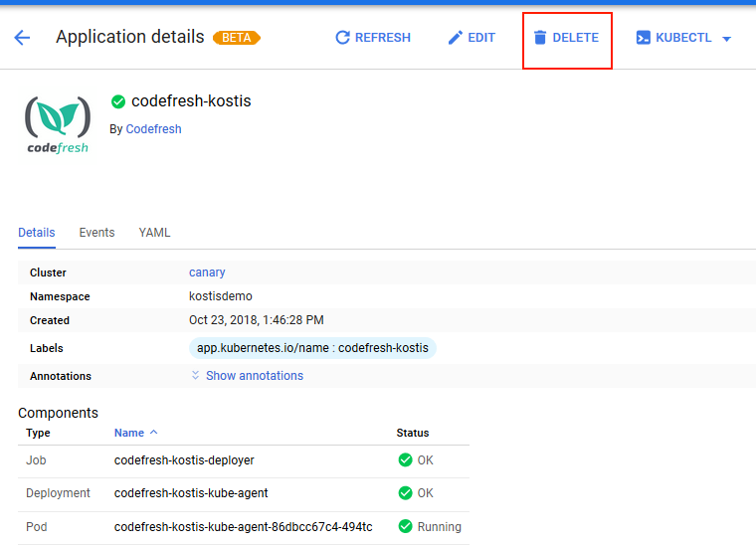Open the Codefresh publisher link
Viewport: 756px width, 546px height.
tap(153, 129)
